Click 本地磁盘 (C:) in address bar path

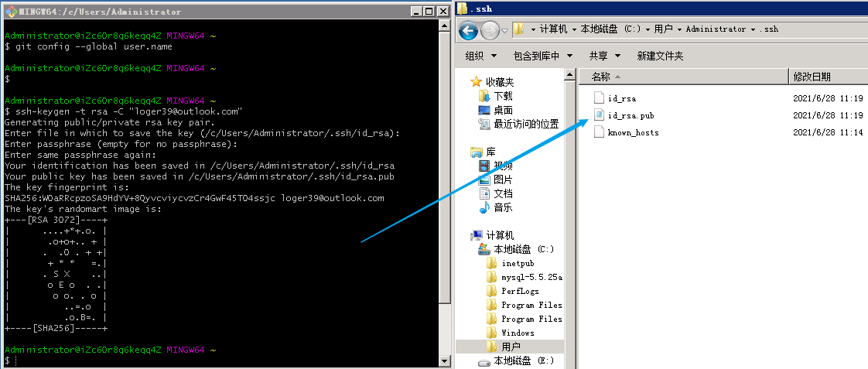tap(610, 29)
